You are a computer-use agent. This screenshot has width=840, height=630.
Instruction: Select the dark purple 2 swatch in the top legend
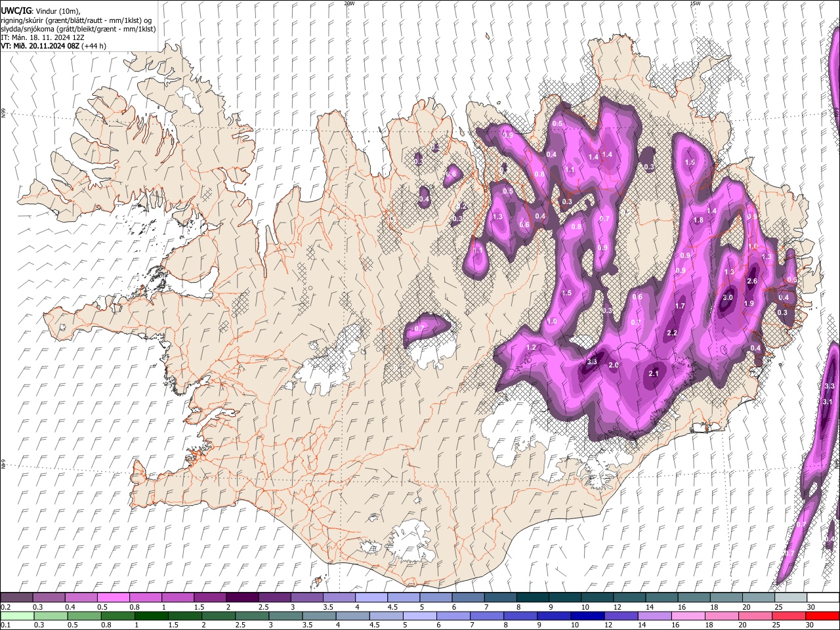pos(242,598)
